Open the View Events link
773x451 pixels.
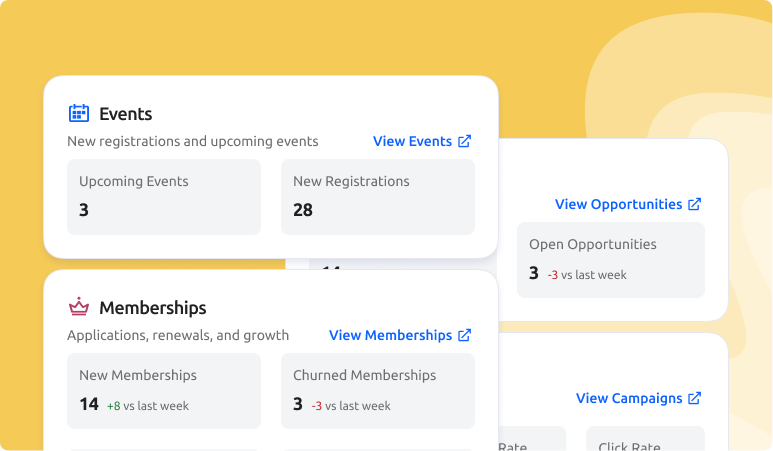point(412,142)
